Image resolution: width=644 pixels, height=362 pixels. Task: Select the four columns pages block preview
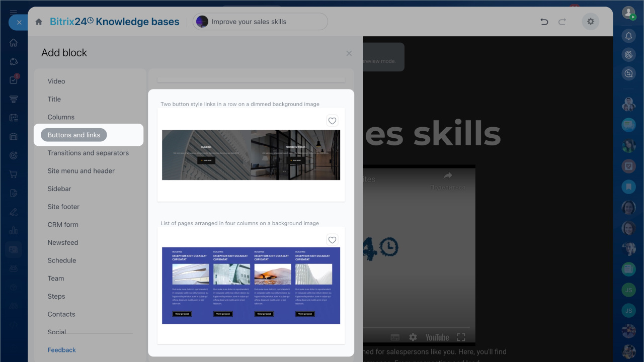click(251, 286)
